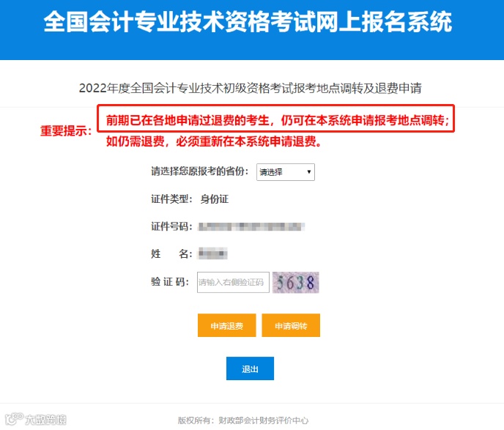Click the blurred 姓名 value
This screenshot has height=430, width=504.
click(212, 253)
